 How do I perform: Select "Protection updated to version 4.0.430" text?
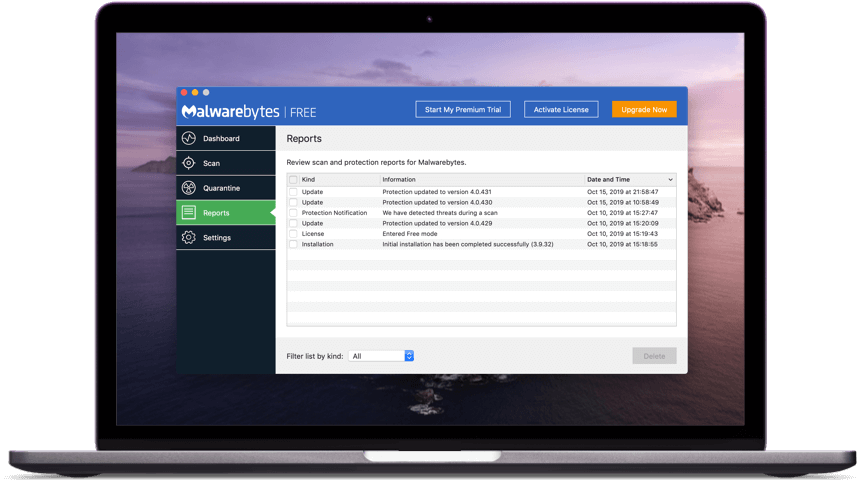pos(437,202)
